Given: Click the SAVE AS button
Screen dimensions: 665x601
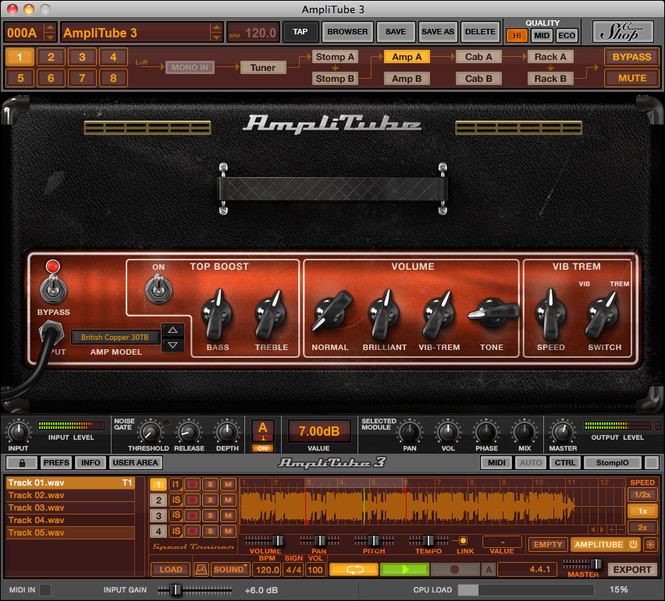Looking at the screenshot, I should pyautogui.click(x=438, y=32).
